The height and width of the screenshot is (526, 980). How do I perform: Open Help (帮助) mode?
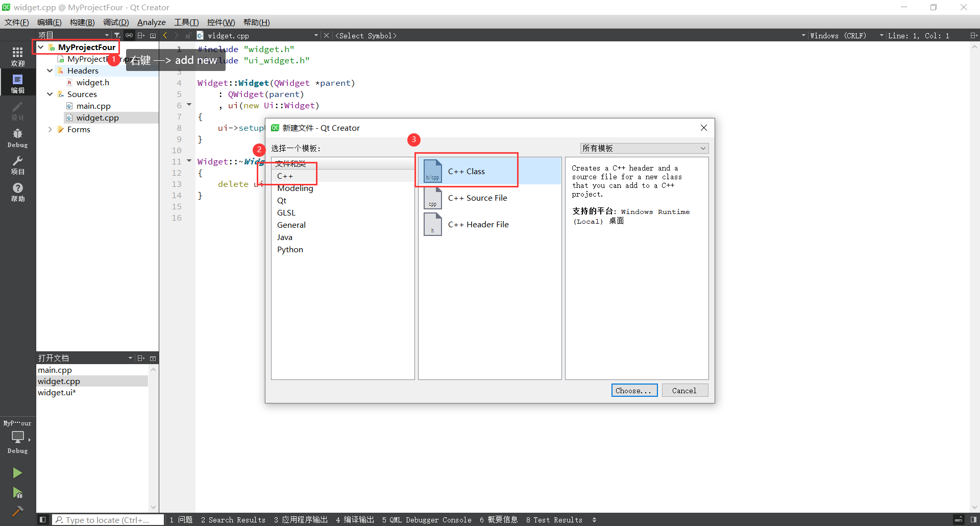click(x=17, y=192)
